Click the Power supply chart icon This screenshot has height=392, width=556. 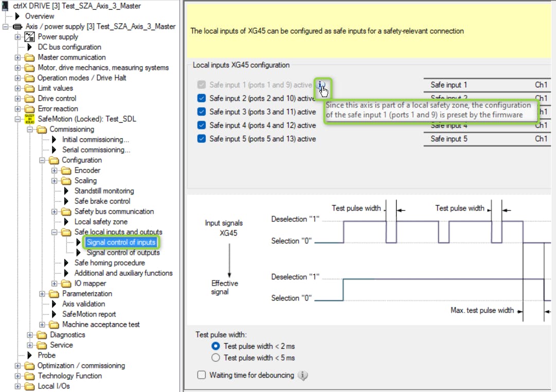[x=29, y=37]
